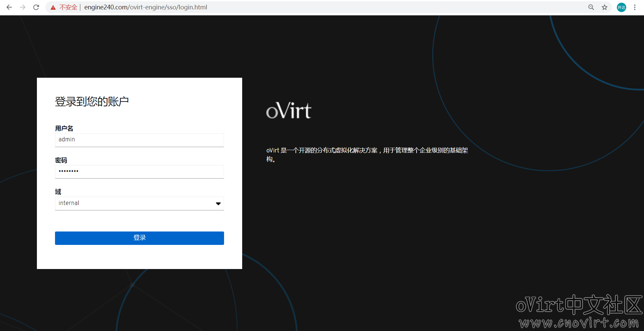Screen dimensions: 644x331
Task: Click the oVirt logo text
Action: coord(289,111)
